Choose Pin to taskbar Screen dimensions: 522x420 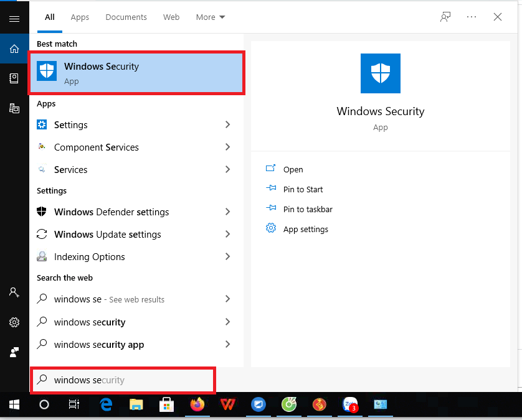click(308, 209)
